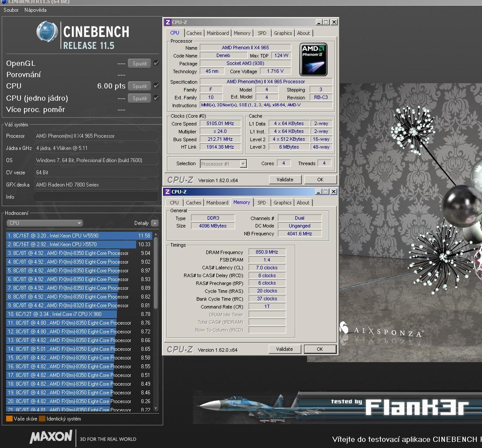Screen dimensions: 482x448
Task: Toggle the CPU (jedno jádro) checkbox
Action: 156,98
